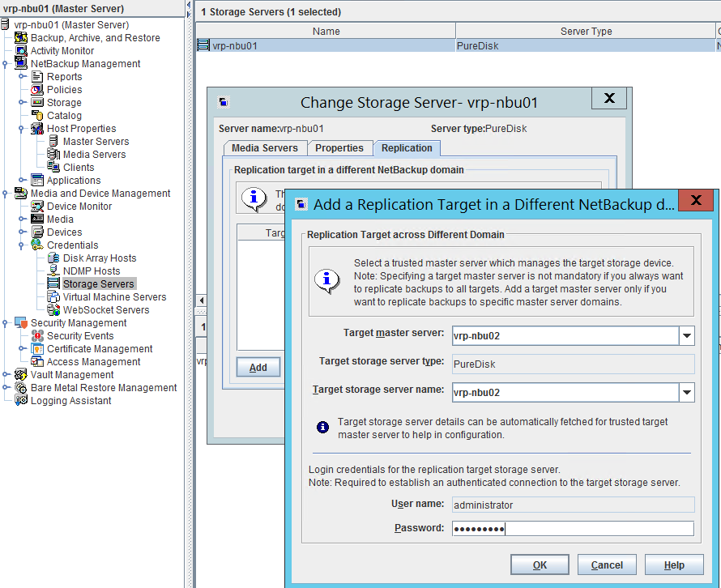Click the Applications icon

(x=37, y=181)
